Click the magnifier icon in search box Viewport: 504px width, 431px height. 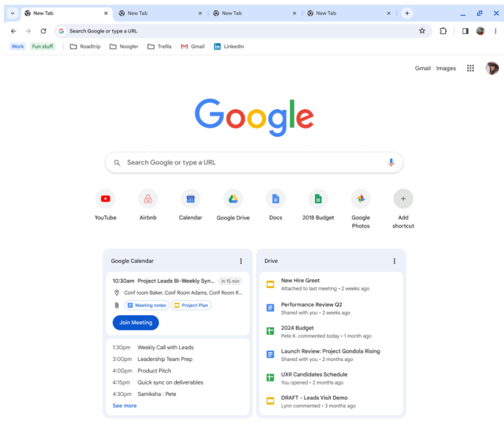tap(117, 163)
